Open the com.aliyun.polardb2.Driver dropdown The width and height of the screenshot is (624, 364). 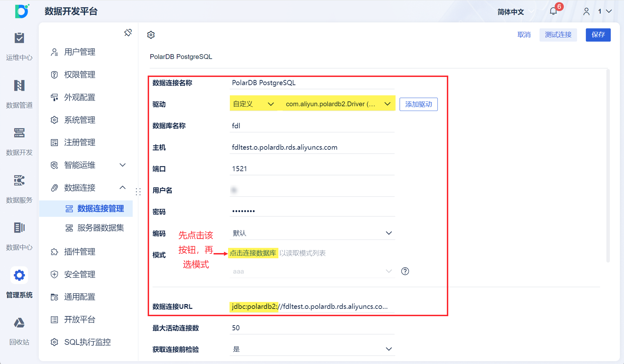coord(339,104)
